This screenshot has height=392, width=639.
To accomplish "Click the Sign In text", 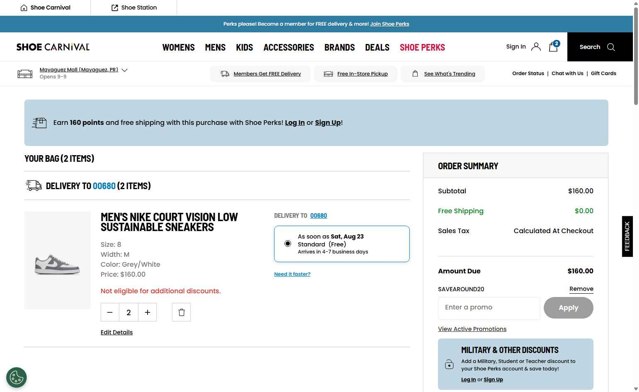I will click(516, 46).
